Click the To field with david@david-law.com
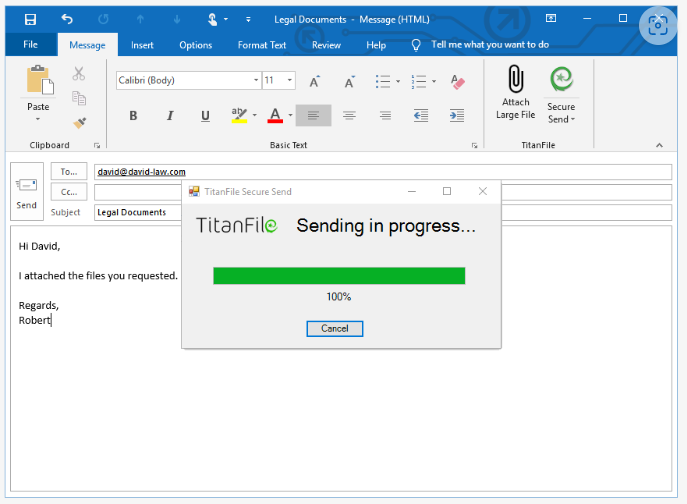 382,172
